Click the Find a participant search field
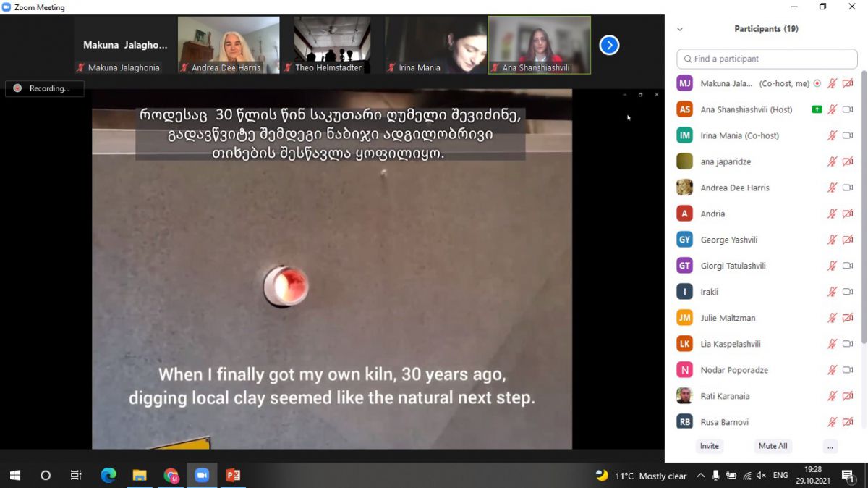 pyautogui.click(x=767, y=59)
